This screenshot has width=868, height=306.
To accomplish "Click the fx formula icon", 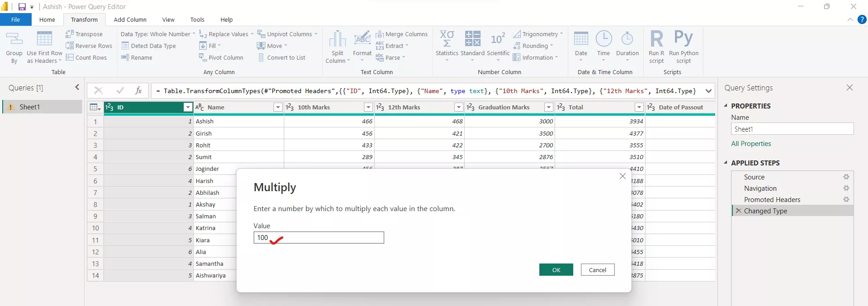I will pos(139,90).
